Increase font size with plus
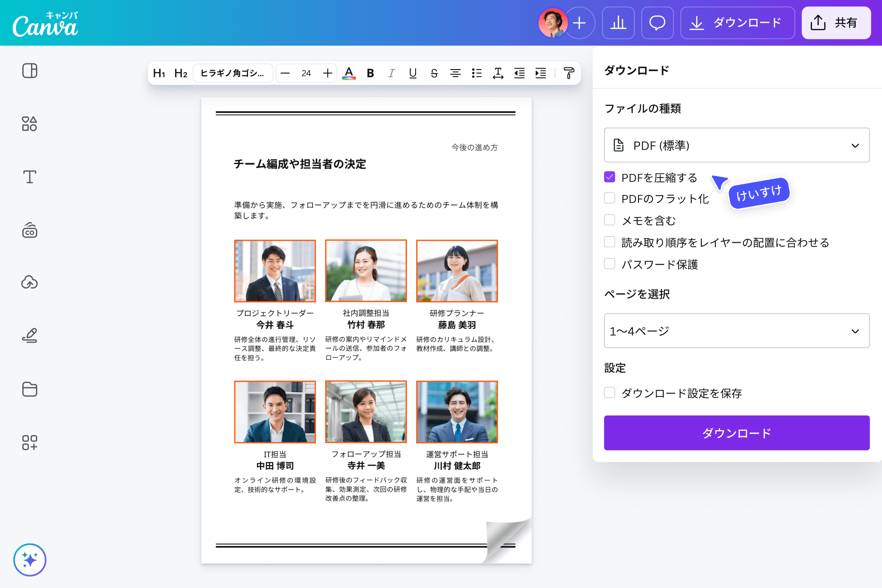882x588 pixels. click(x=327, y=73)
